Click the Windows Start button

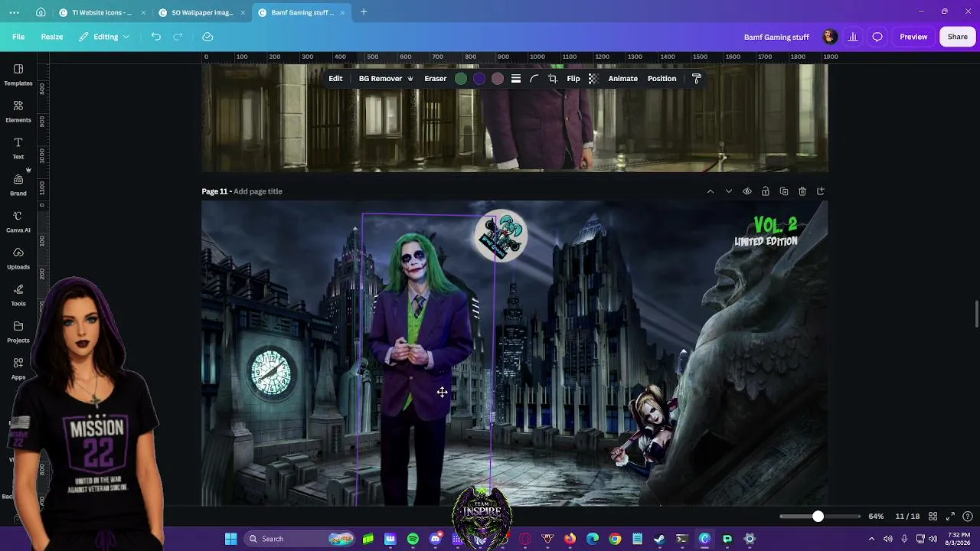coord(230,539)
